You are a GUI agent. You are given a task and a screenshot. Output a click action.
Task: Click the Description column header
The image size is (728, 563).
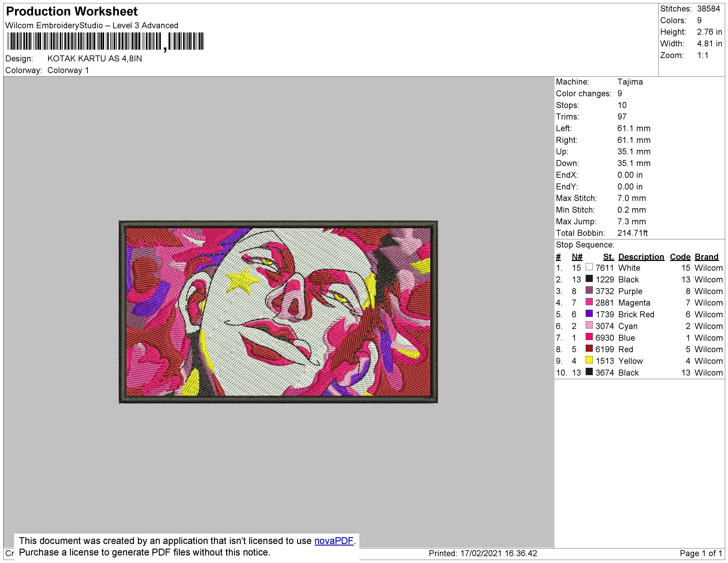point(641,257)
